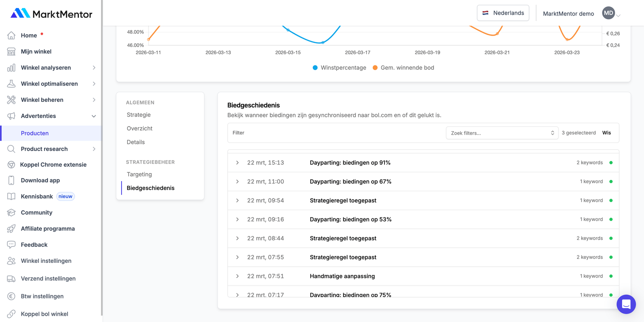Image resolution: width=644 pixels, height=322 pixels.
Task: Click the Download app phone icon
Action: click(x=11, y=180)
